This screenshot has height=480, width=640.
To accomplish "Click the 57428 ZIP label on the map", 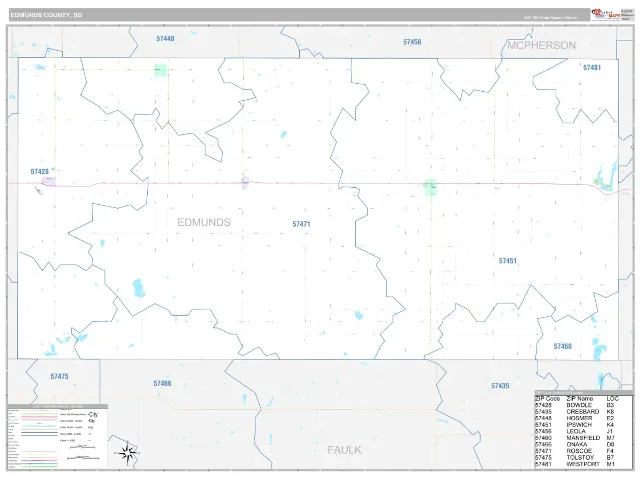I will point(40,172).
